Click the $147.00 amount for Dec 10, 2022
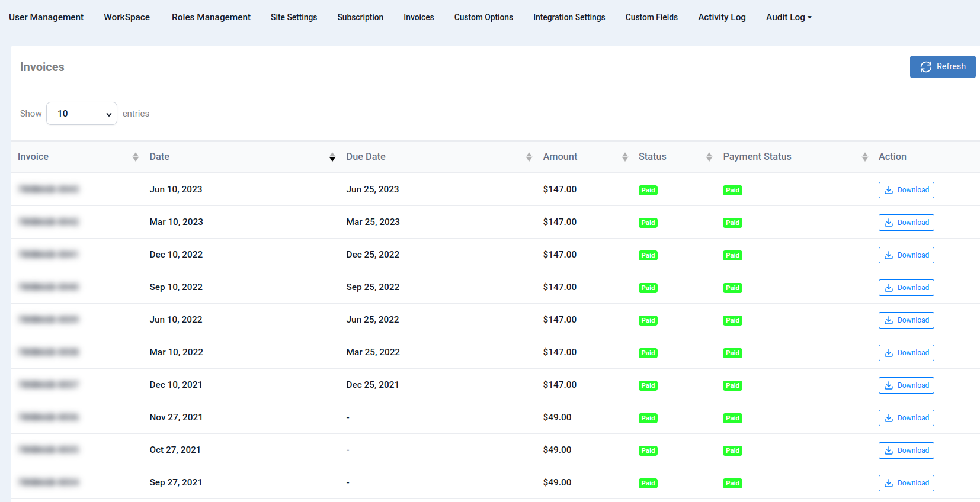Viewport: 980px width, 502px height. (560, 255)
